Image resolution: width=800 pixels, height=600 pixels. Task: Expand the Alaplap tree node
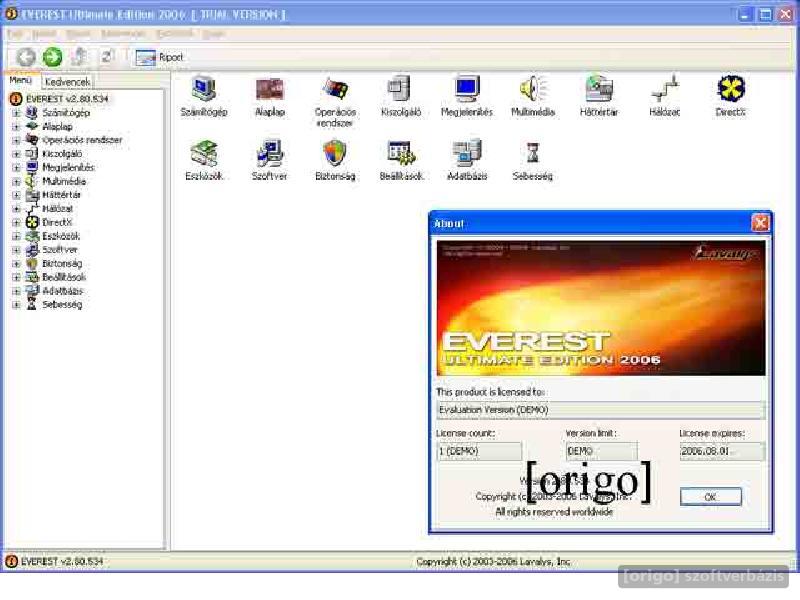coord(16,127)
